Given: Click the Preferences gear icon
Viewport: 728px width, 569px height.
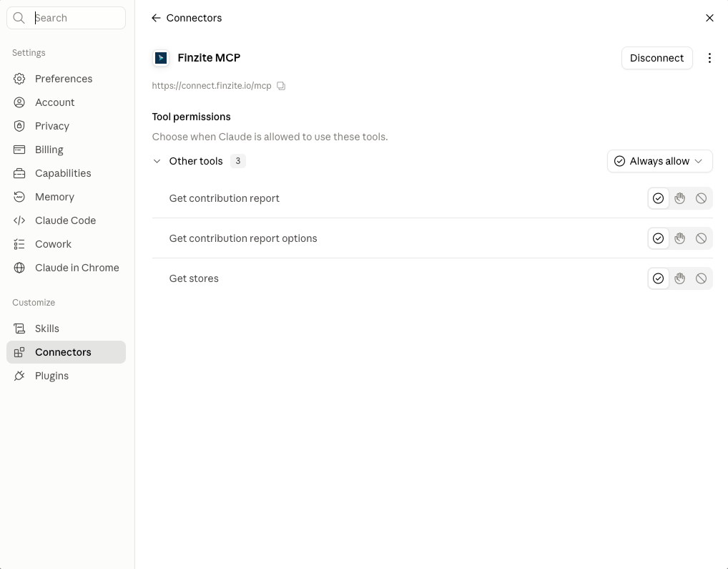Looking at the screenshot, I should pyautogui.click(x=19, y=79).
